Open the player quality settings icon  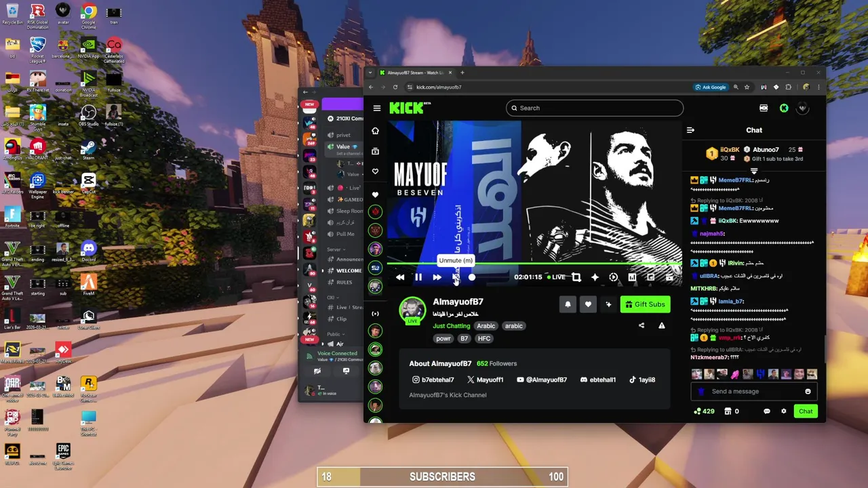pos(613,277)
